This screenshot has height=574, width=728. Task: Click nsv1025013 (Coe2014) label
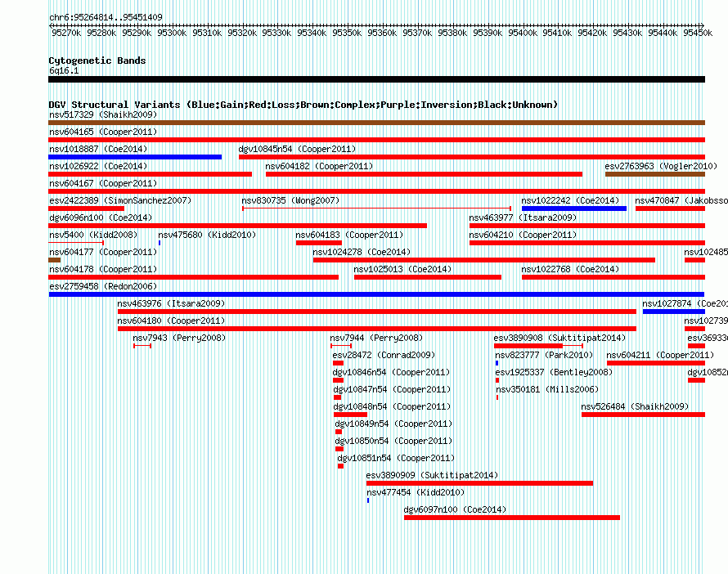pyautogui.click(x=402, y=269)
